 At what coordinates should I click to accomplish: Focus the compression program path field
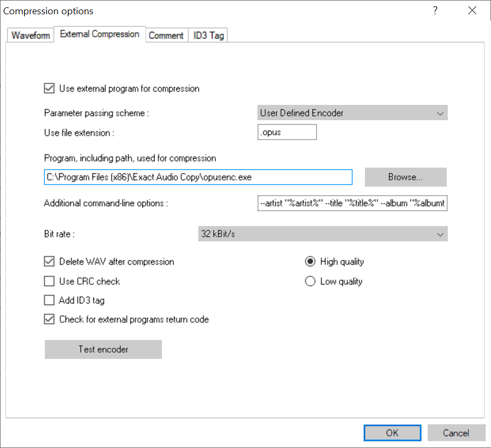[198, 177]
